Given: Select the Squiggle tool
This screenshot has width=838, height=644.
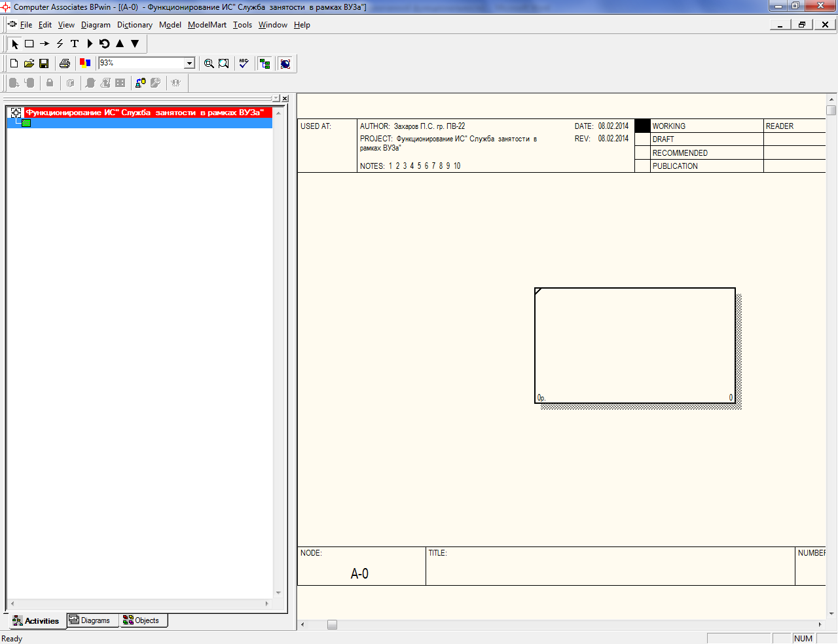Looking at the screenshot, I should (60, 44).
